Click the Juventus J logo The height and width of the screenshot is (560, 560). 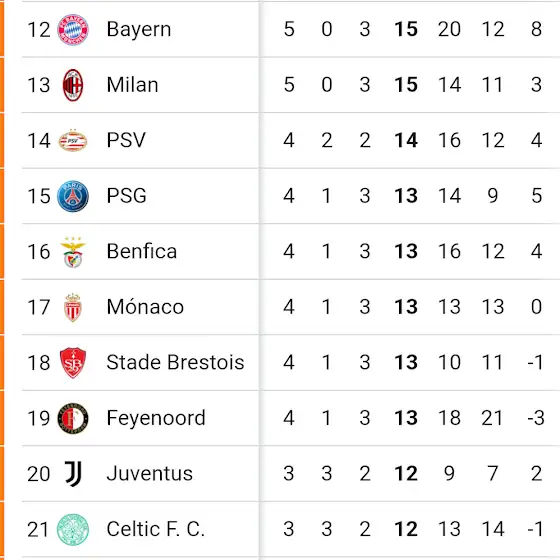tap(73, 474)
